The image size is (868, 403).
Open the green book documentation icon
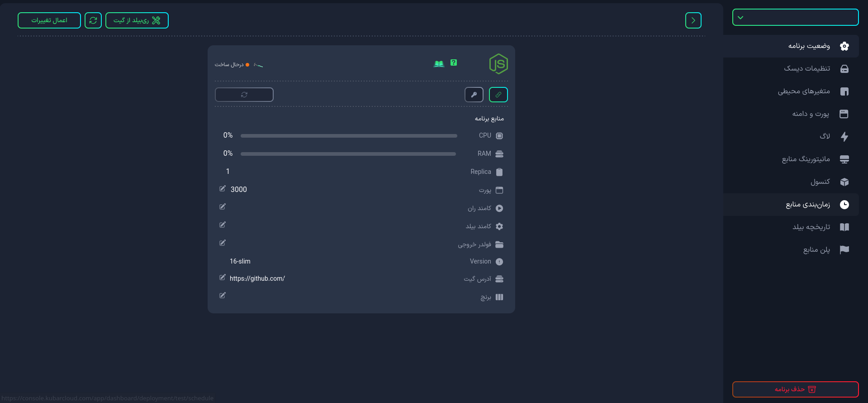(x=439, y=64)
